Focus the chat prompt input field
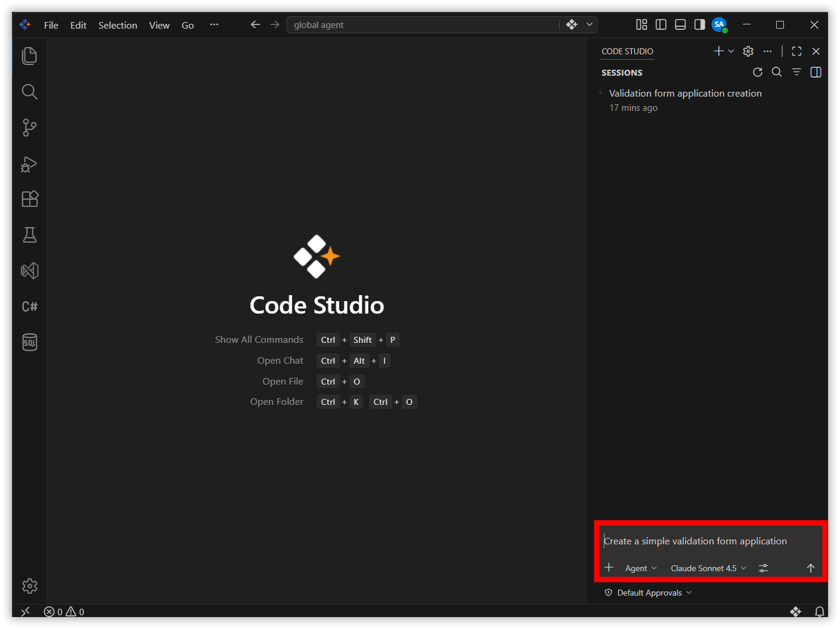Image resolution: width=840 pixels, height=629 pixels. (709, 541)
